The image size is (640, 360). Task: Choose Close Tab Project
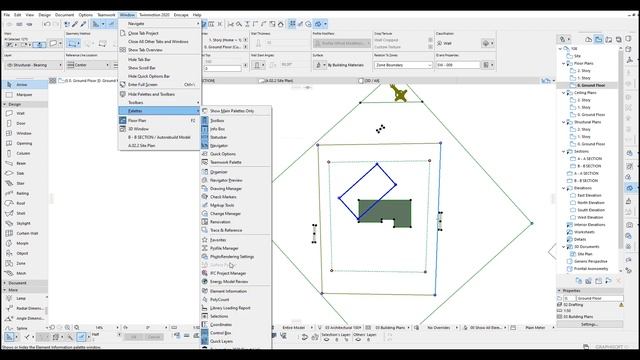point(159,33)
